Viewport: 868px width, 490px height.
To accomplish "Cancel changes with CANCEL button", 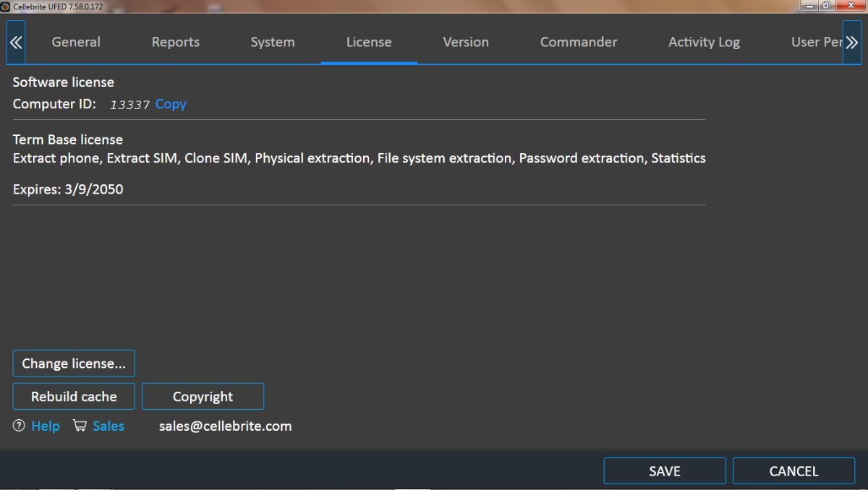I will click(x=793, y=471).
